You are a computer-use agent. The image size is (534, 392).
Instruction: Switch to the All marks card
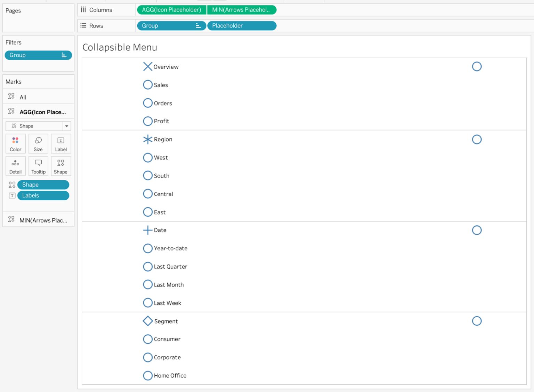coord(22,97)
